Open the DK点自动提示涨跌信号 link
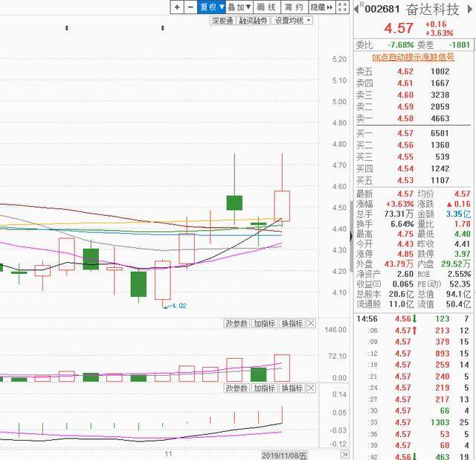476x460 pixels. [413, 57]
